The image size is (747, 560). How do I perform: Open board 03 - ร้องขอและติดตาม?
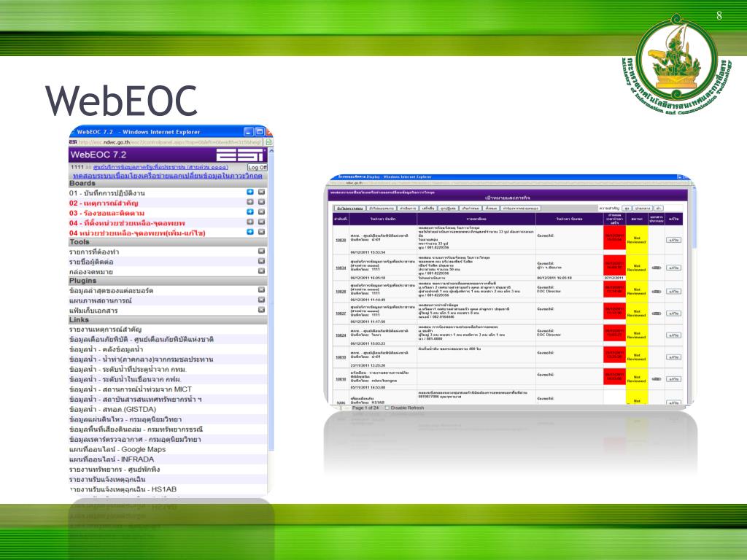pyautogui.click(x=107, y=213)
